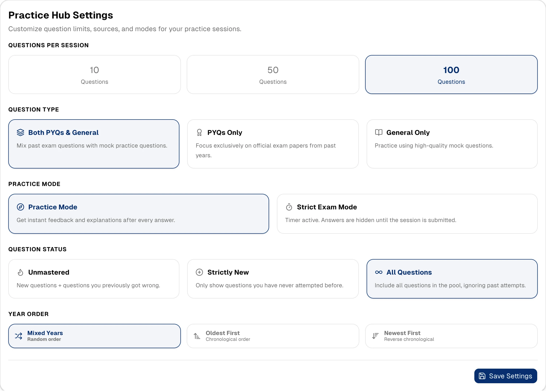Select 10 questions per session

point(95,75)
